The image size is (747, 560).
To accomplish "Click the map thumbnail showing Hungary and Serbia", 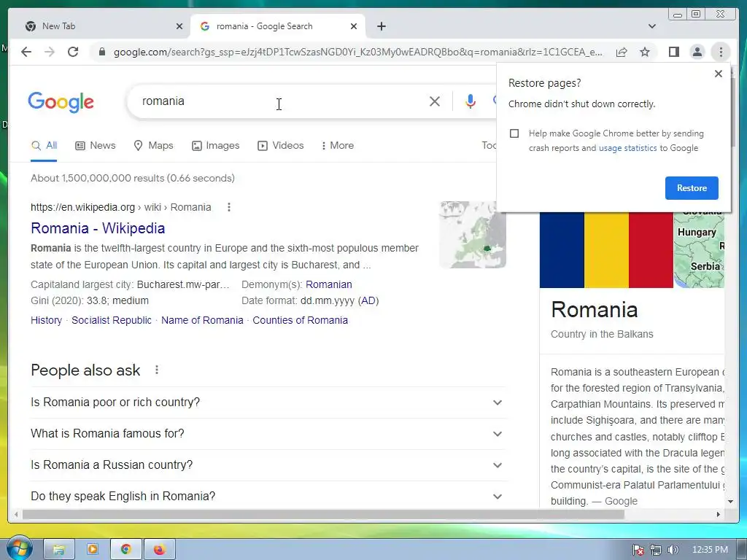I will (x=699, y=250).
